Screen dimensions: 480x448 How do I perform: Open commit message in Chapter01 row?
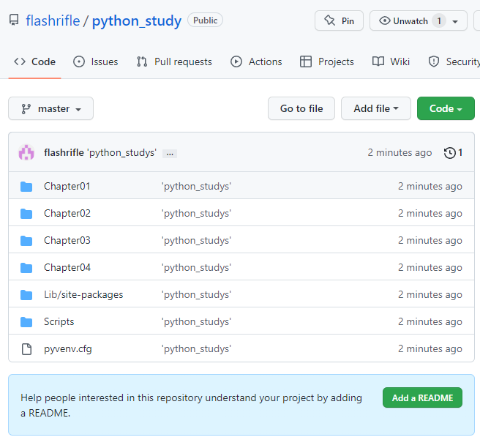pos(196,186)
